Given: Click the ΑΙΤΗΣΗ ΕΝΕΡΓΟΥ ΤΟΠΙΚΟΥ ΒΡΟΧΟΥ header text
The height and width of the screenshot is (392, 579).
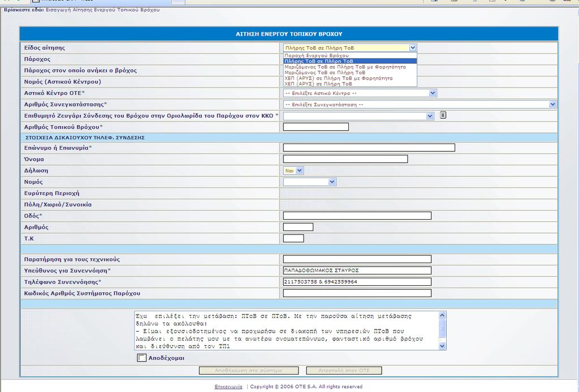Looking at the screenshot, I should click(289, 34).
